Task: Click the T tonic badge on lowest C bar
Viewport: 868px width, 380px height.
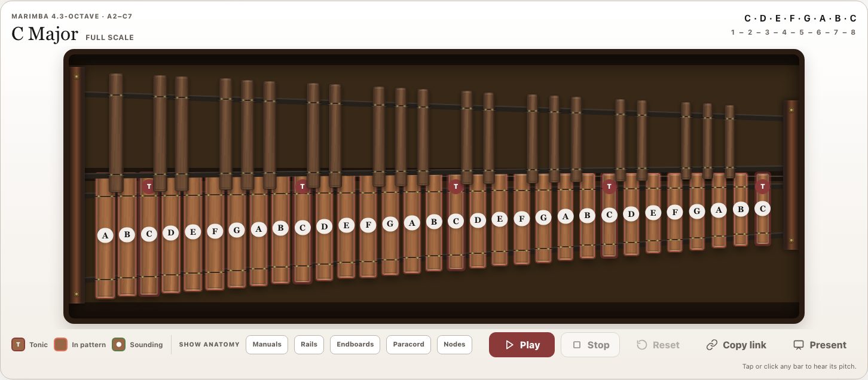Action: coord(149,186)
